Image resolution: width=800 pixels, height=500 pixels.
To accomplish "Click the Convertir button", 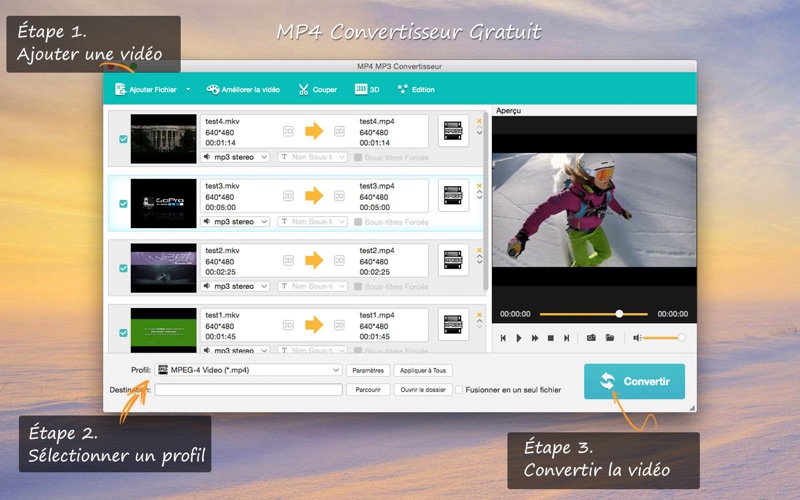I will point(634,381).
